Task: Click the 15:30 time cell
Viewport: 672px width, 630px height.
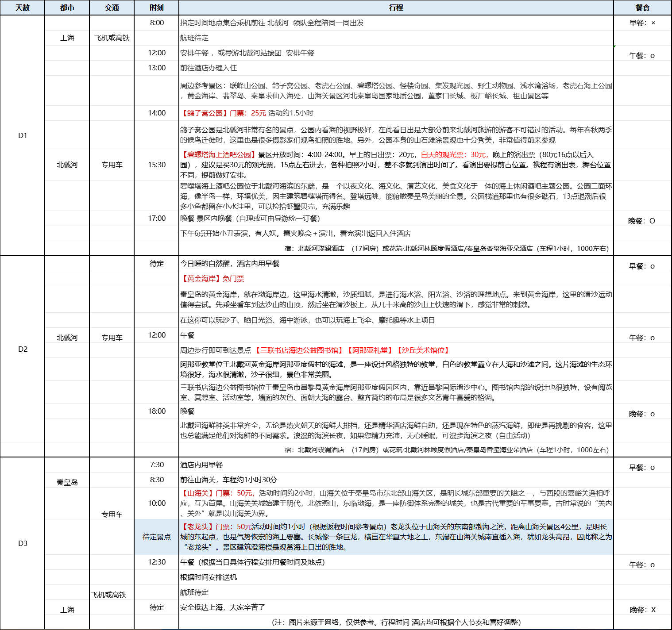Action: [x=157, y=165]
